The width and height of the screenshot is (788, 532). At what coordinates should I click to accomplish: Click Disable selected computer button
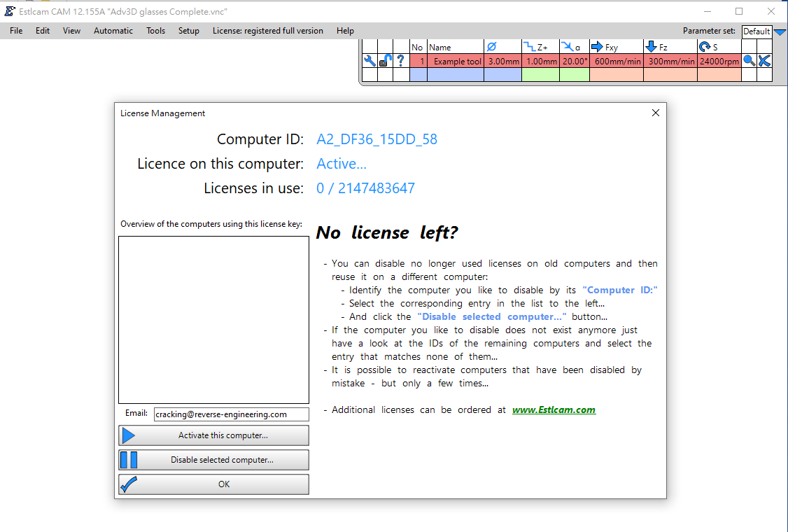(x=213, y=460)
